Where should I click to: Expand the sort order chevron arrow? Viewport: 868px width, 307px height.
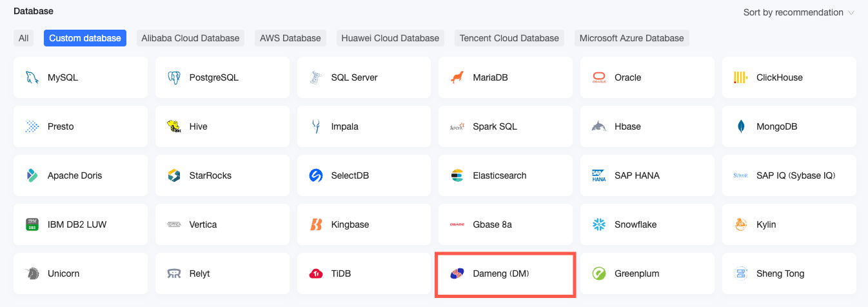click(851, 13)
